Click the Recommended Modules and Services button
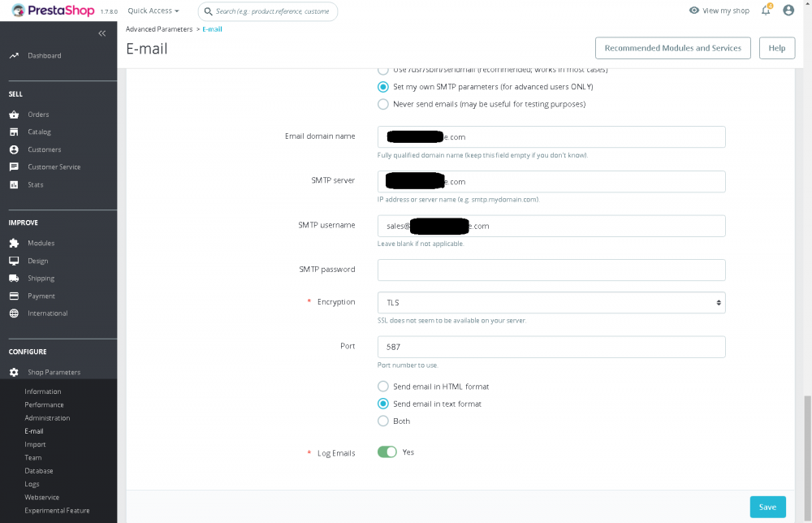Image resolution: width=812 pixels, height=523 pixels. tap(672, 48)
